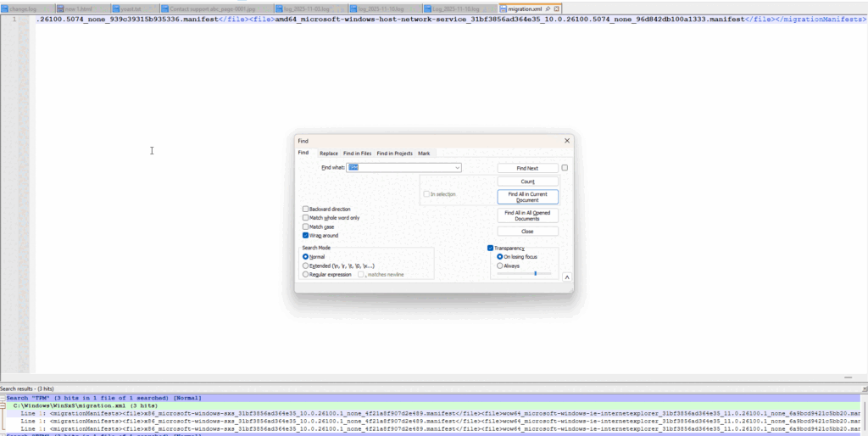868x436 pixels.
Task: Collapse the Search "TPM" results header
Action: [x=3, y=398]
